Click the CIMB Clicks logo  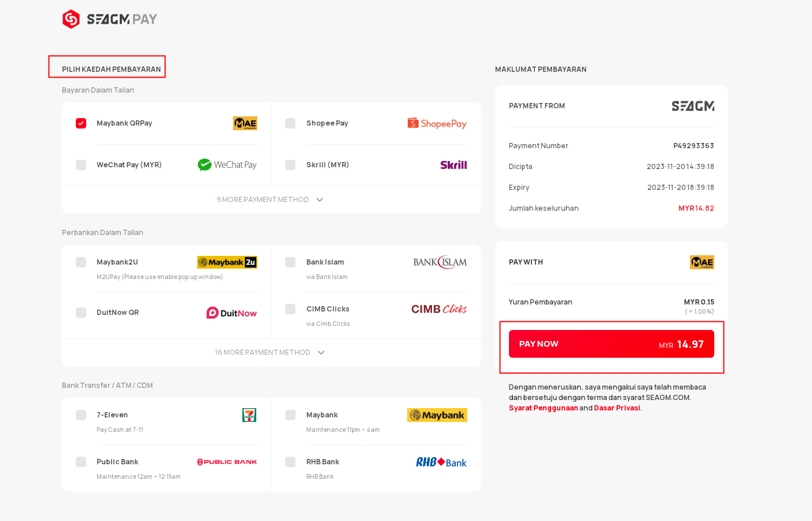coord(439,309)
